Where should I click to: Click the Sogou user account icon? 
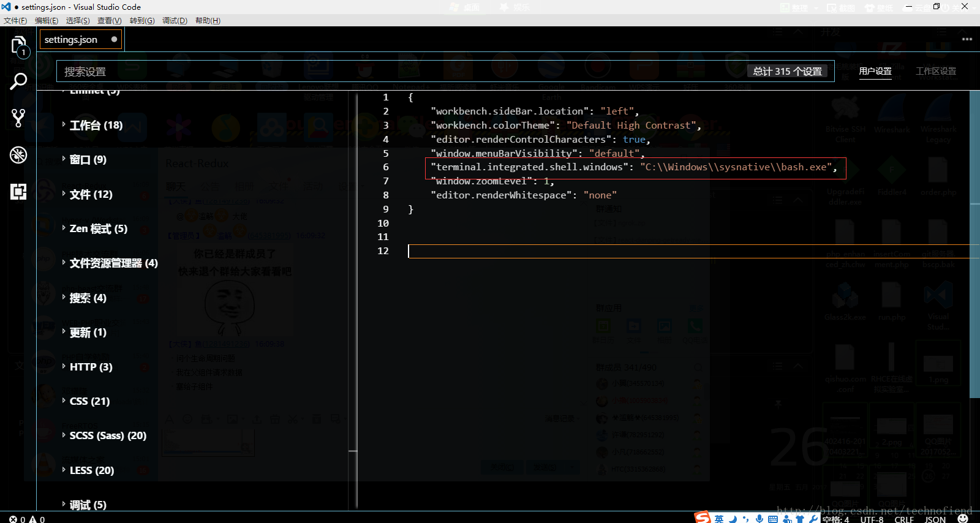point(787,519)
